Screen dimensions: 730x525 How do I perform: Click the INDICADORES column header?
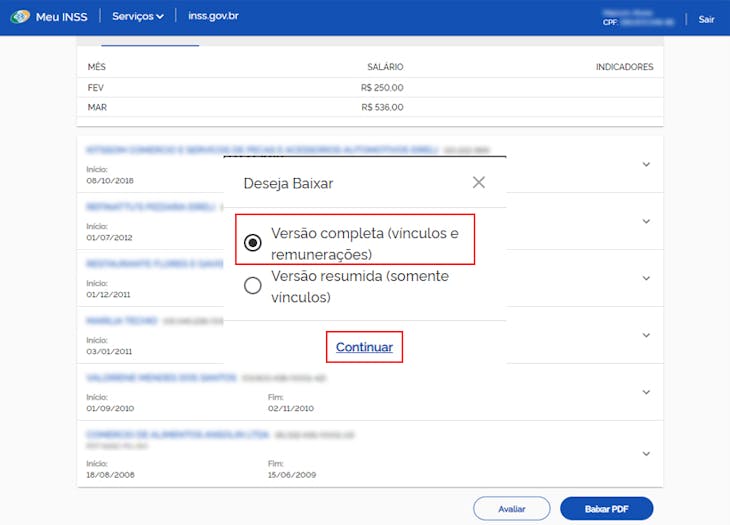pos(624,67)
